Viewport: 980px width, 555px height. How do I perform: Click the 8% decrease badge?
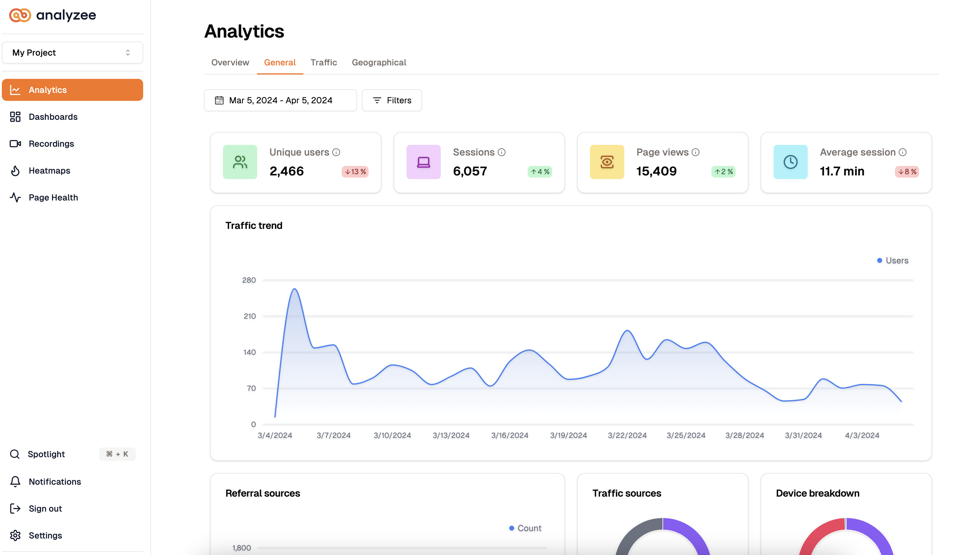coord(907,171)
